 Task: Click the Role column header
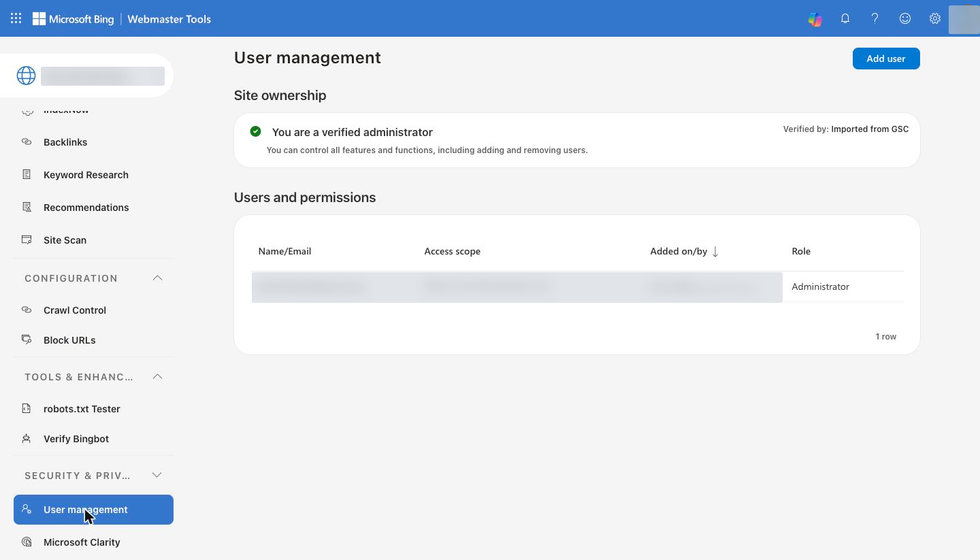pos(801,251)
